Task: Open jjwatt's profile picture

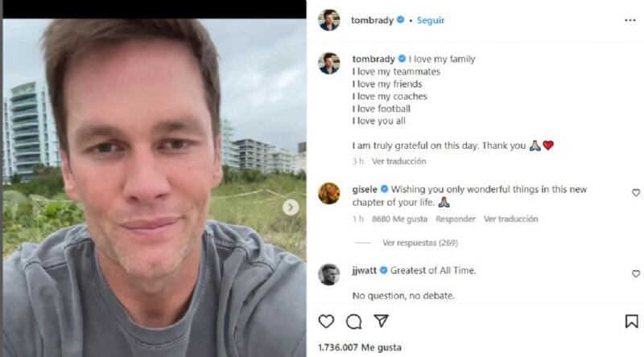Action: click(x=328, y=274)
